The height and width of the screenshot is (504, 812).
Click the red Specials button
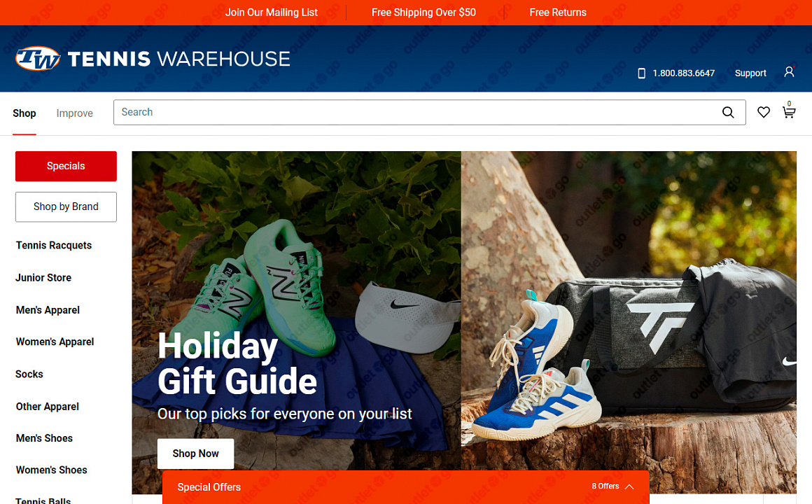coord(66,167)
